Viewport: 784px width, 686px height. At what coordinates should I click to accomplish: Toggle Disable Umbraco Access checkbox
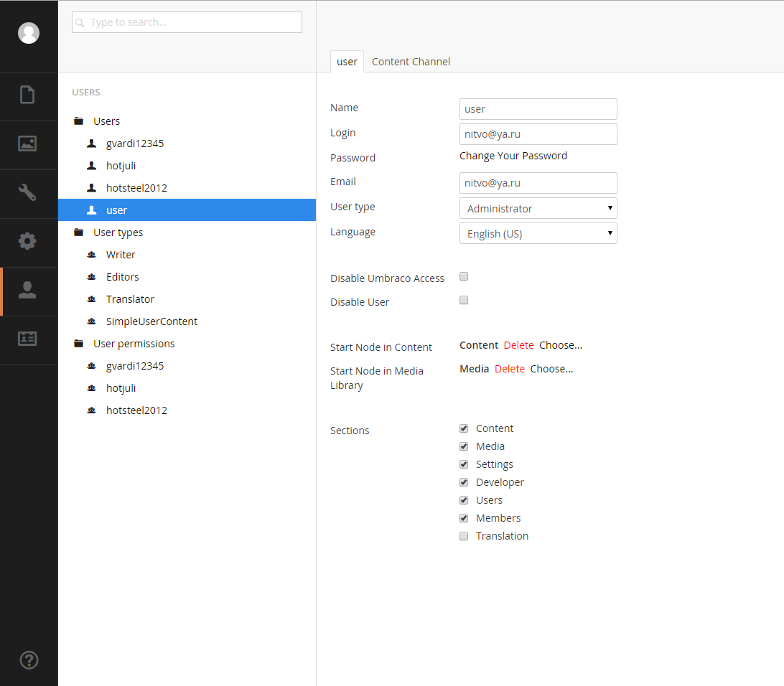pos(464,276)
